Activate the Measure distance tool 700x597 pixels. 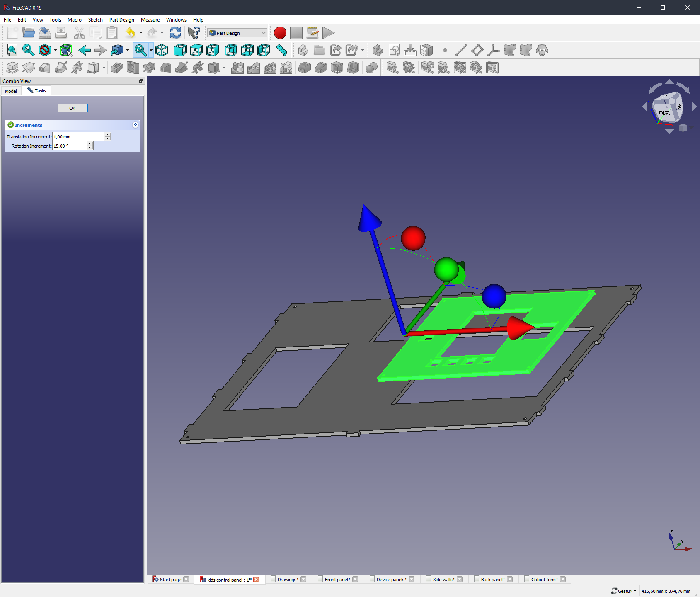(x=282, y=50)
